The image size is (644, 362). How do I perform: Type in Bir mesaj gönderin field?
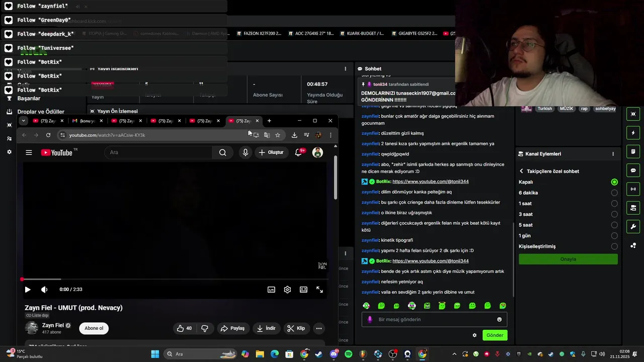[x=435, y=319]
